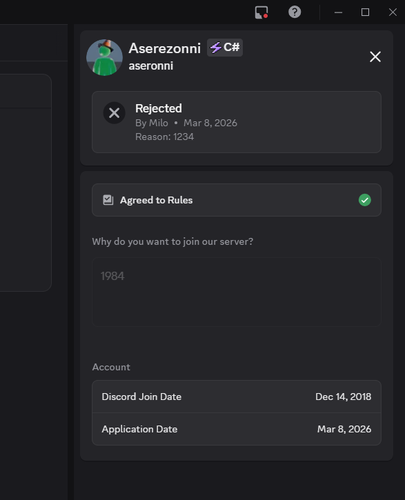Click the Reason: 1234 text
This screenshot has width=405, height=500.
click(165, 137)
